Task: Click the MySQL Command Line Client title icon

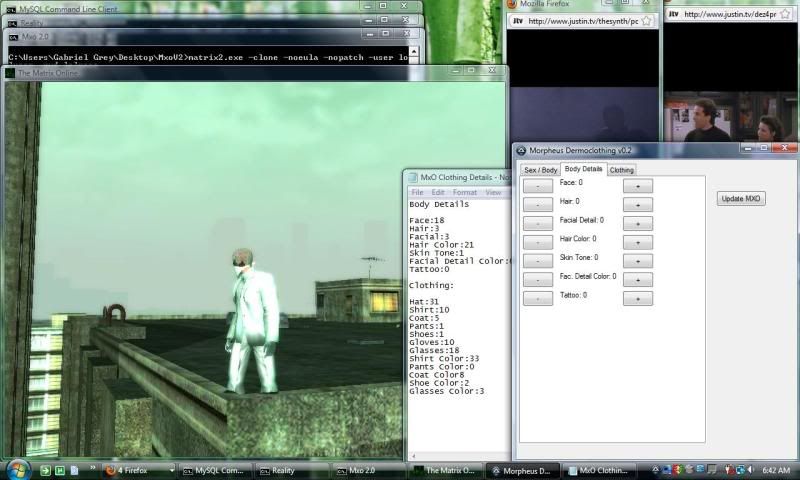Action: 11,9
